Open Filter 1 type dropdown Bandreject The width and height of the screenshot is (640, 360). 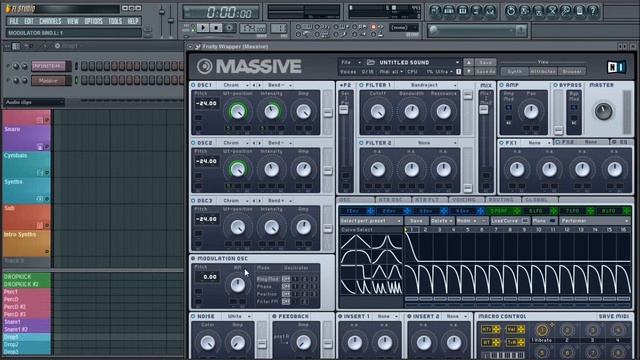pyautogui.click(x=428, y=85)
